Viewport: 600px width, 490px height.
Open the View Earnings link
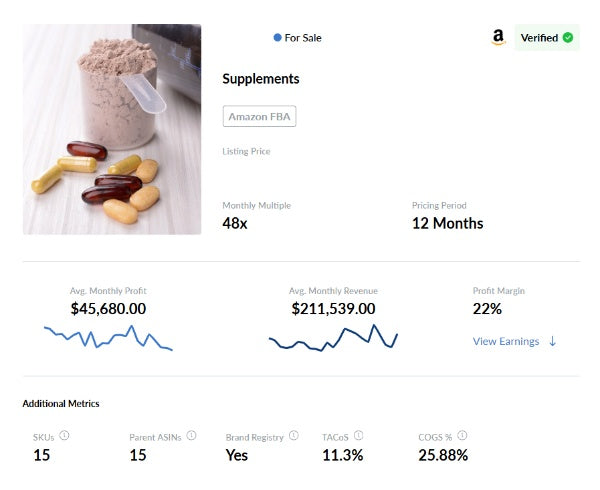(506, 341)
